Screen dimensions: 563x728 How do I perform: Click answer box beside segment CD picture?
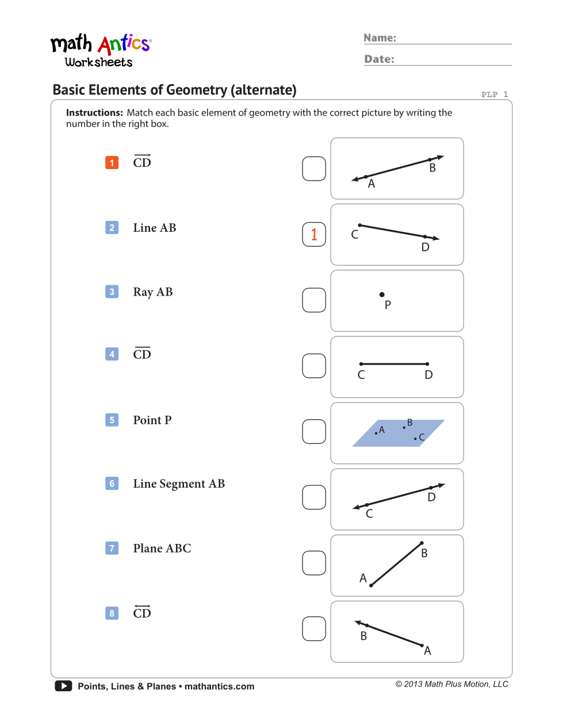[314, 366]
